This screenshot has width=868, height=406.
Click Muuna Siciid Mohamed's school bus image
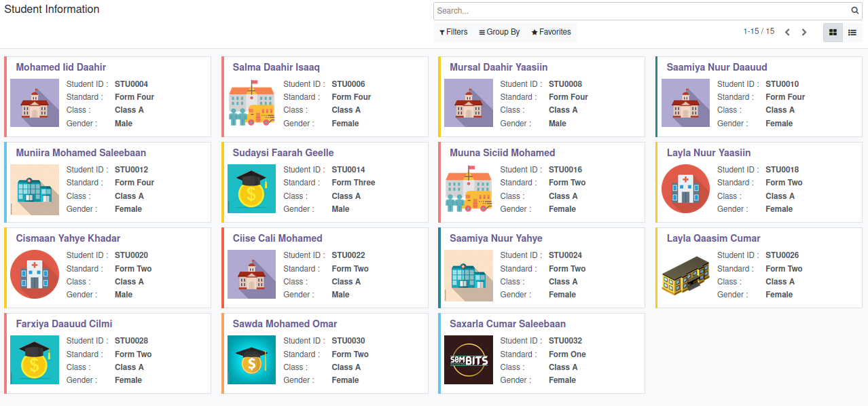coord(469,189)
